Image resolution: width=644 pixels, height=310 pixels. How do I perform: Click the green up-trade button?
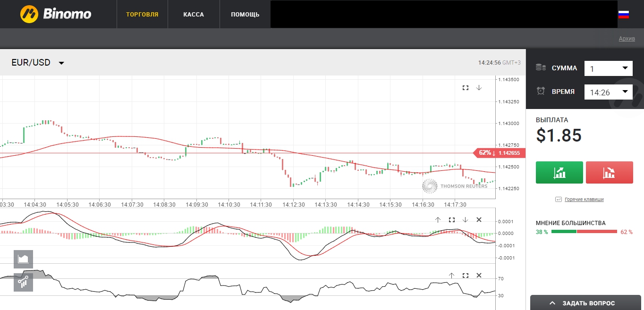559,172
